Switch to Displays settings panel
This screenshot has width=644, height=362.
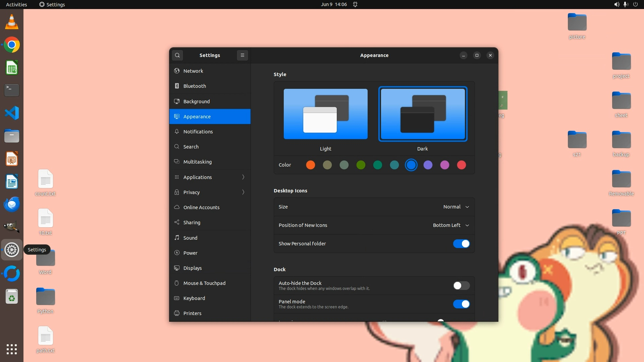tap(193, 268)
